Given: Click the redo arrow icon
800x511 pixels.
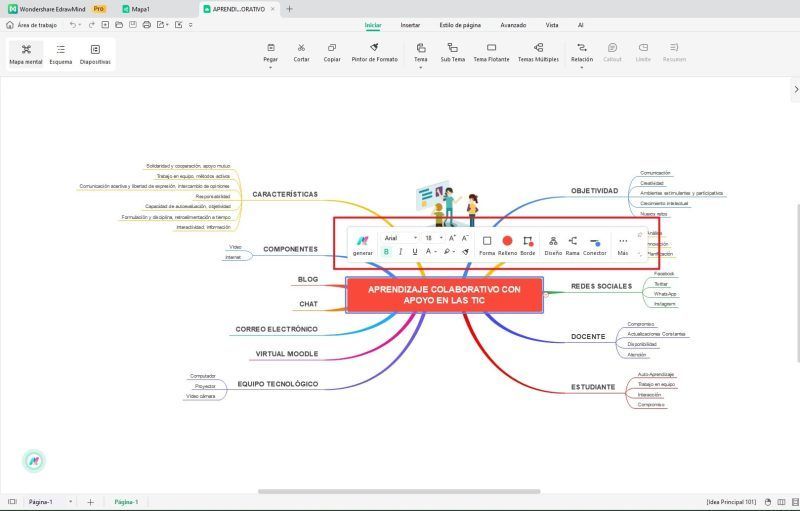Looking at the screenshot, I should tap(92, 25).
